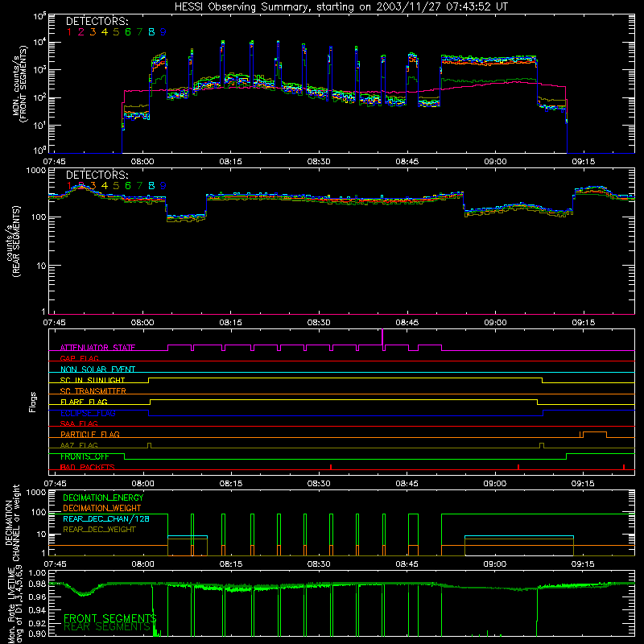The width and height of the screenshot is (644, 644).
Task: Click the GAP_FLAG label
Action: [x=79, y=358]
